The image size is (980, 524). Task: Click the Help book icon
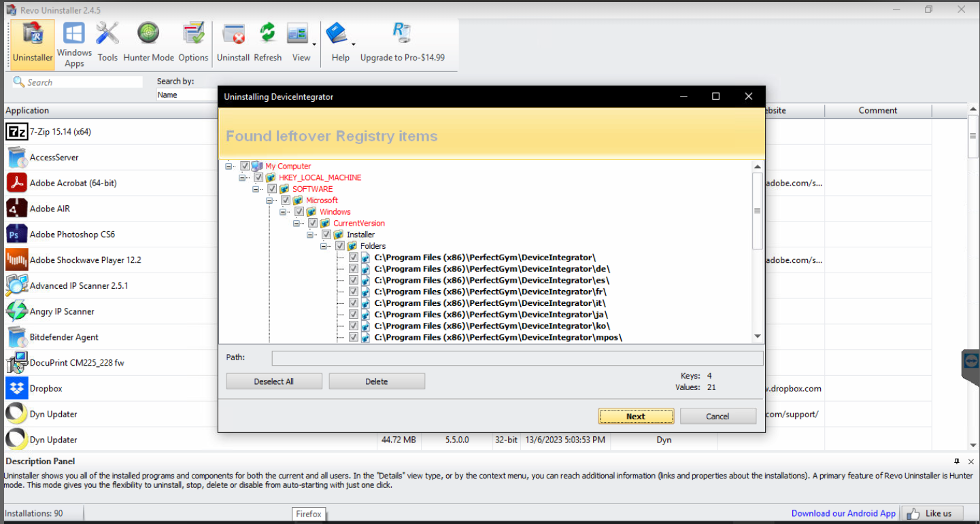tap(337, 34)
